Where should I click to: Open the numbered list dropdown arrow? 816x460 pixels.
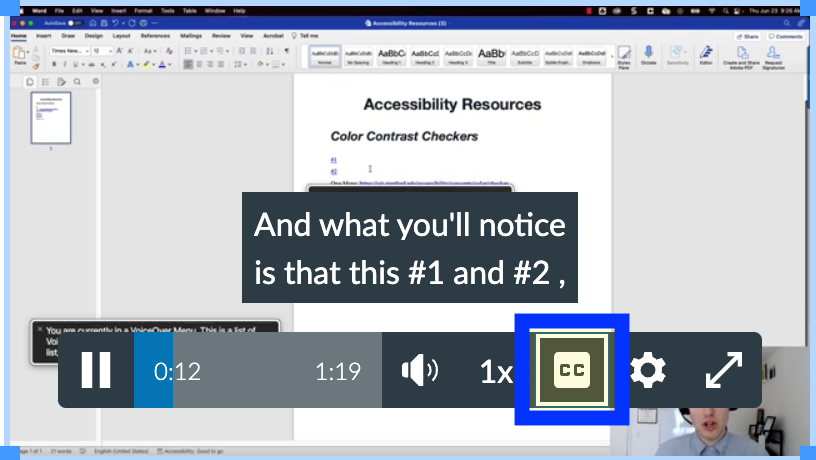(212, 51)
